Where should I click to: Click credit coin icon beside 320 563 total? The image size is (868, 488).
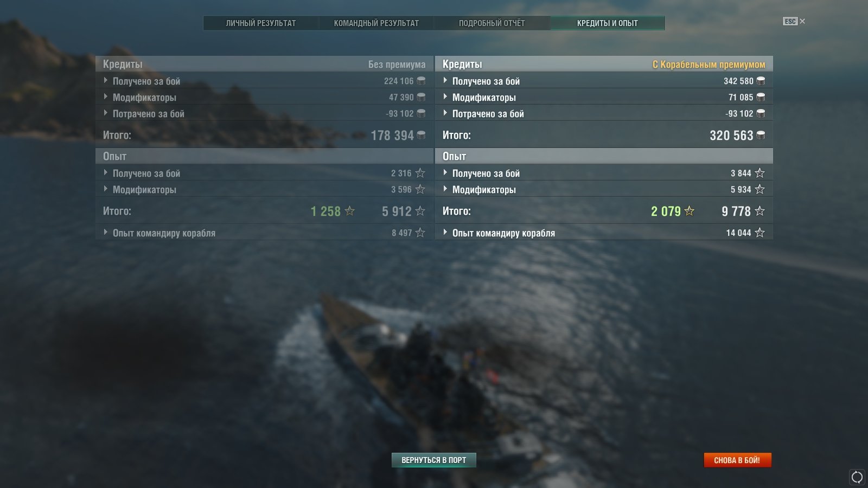pos(761,135)
